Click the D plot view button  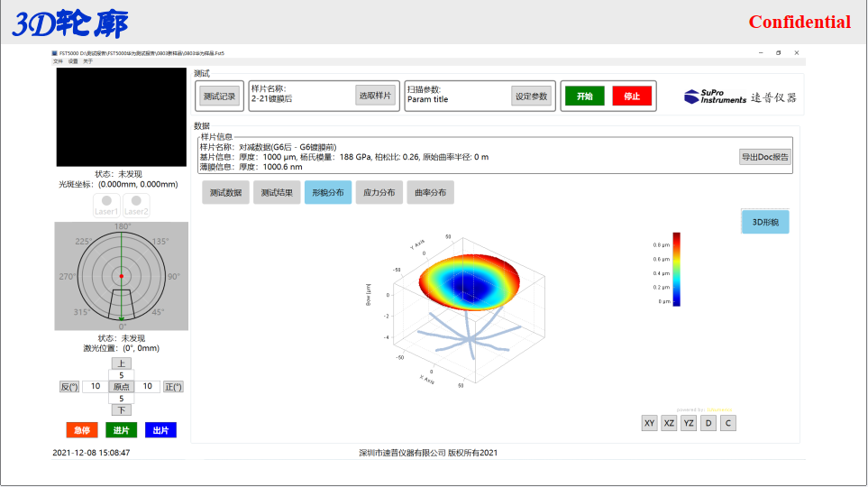tap(708, 423)
